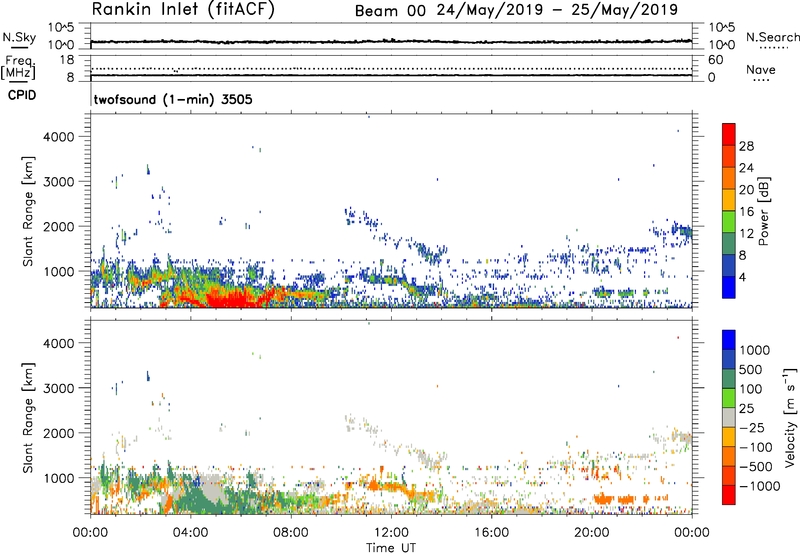
Task: Click the '08:00' time axis tick label
Action: point(290,533)
